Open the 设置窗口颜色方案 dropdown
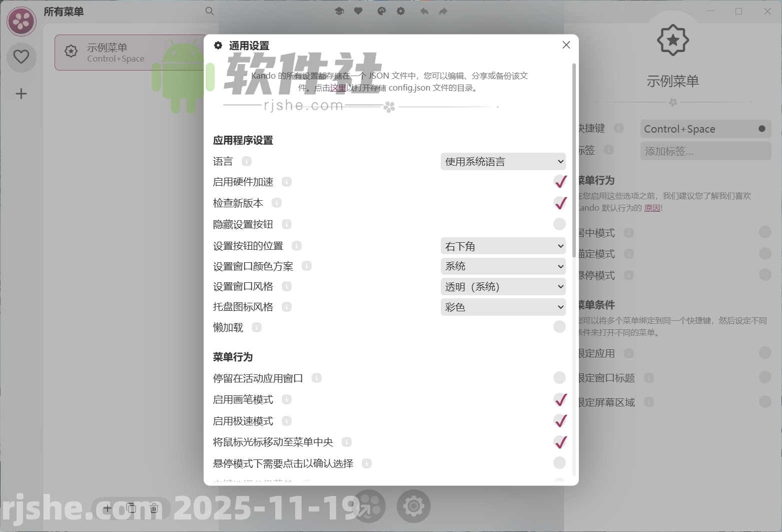 503,266
